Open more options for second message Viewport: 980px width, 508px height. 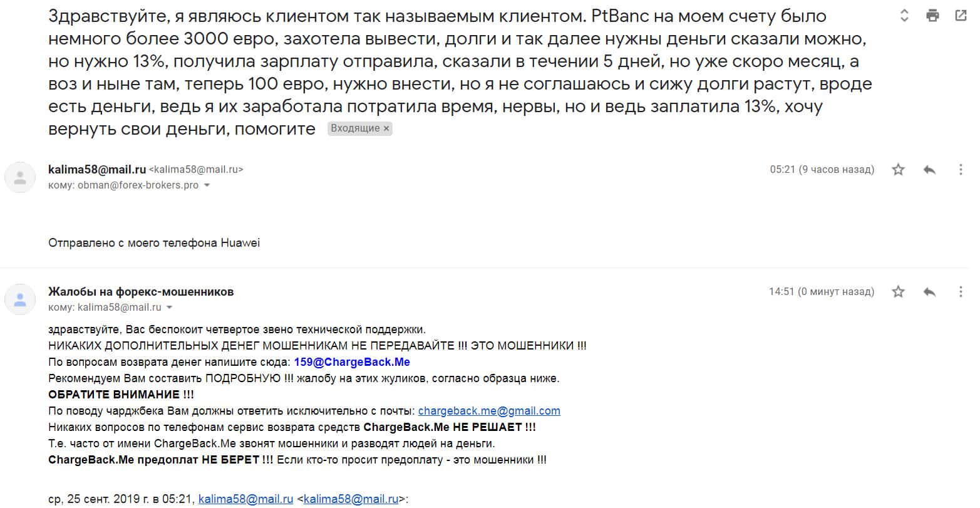point(961,292)
